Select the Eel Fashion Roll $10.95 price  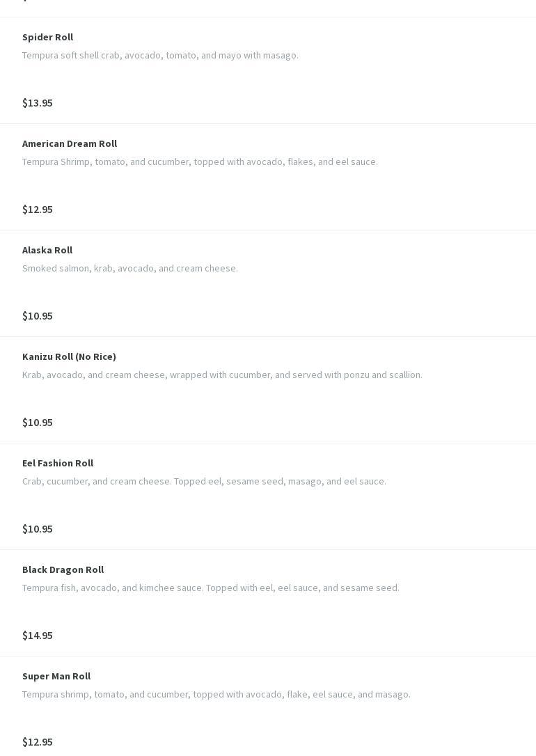(x=38, y=528)
